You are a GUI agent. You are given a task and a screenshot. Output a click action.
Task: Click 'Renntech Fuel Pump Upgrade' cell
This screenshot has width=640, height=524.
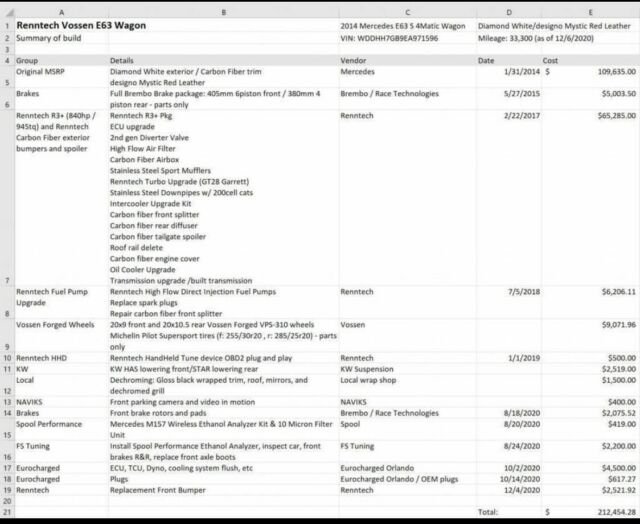coord(62,302)
